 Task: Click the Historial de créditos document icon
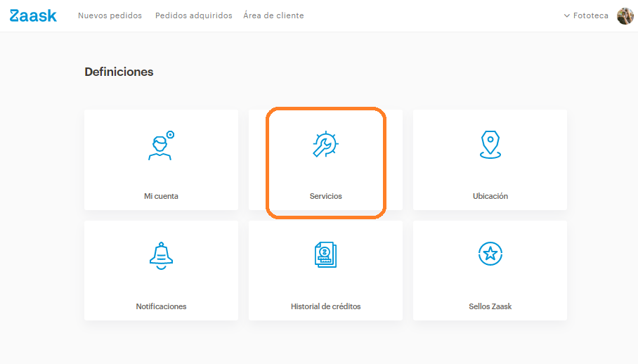pyautogui.click(x=325, y=254)
